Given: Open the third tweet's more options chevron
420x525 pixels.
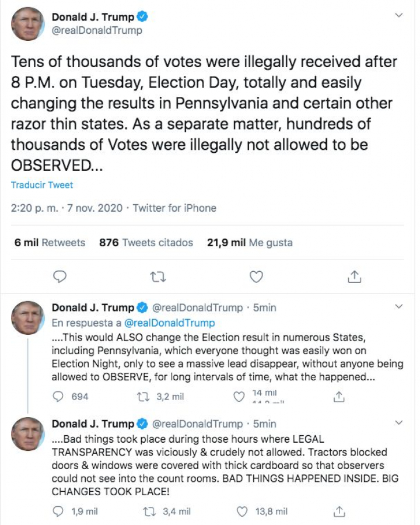Looking at the screenshot, I should (x=399, y=422).
